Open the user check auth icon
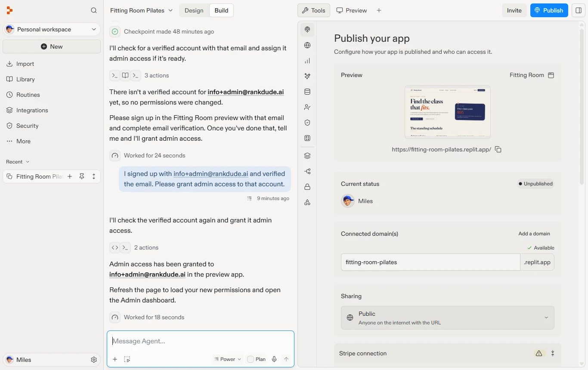 click(307, 107)
